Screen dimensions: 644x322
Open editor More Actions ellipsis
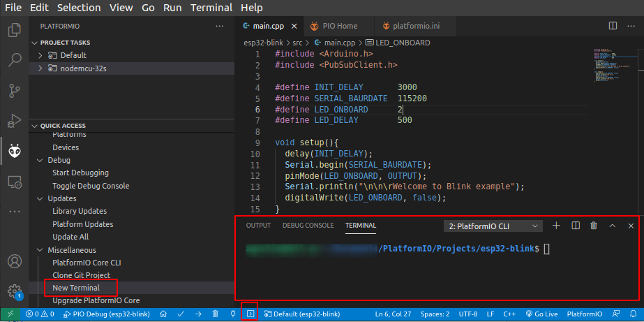[631, 26]
